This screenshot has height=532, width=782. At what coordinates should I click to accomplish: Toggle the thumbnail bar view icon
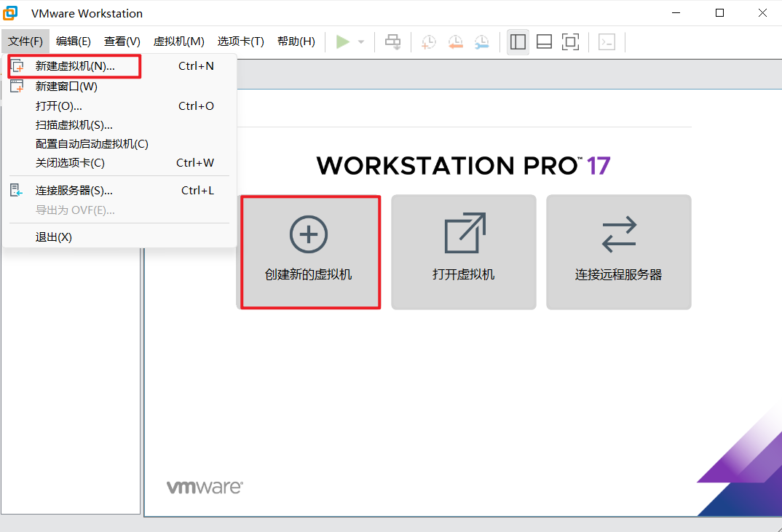[544, 42]
